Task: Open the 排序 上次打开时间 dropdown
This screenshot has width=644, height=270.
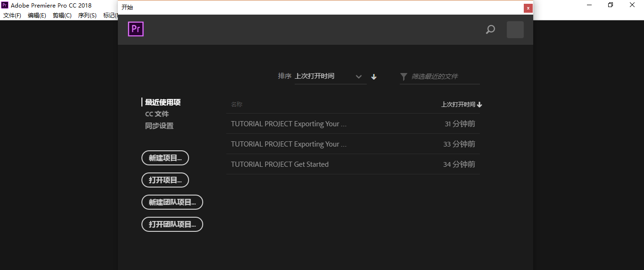Action: point(330,76)
